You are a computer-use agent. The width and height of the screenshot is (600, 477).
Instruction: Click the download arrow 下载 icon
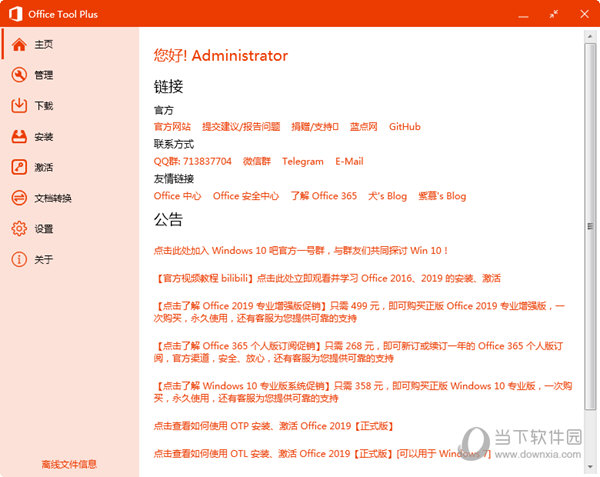pos(19,106)
